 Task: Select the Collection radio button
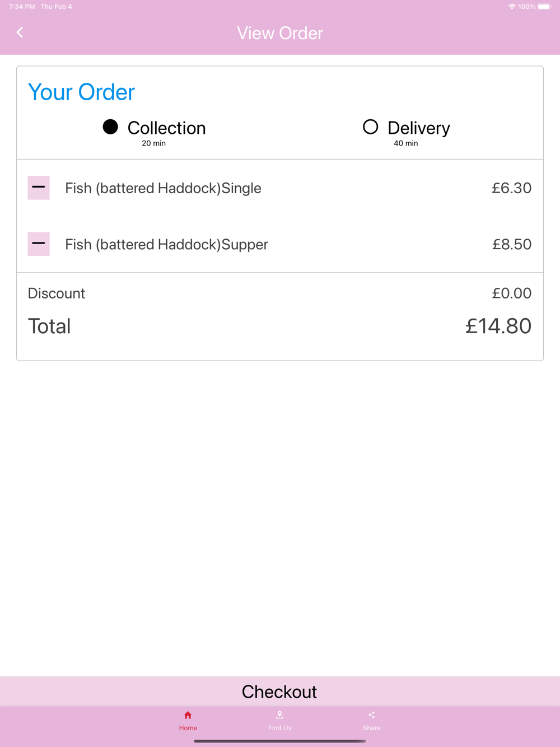[110, 127]
